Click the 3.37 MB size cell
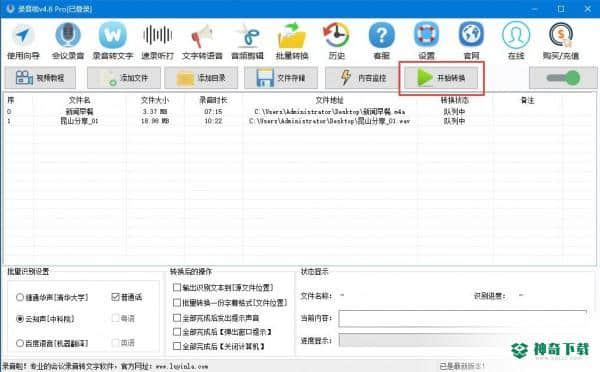Screen dimensions: 600x372 155,111
